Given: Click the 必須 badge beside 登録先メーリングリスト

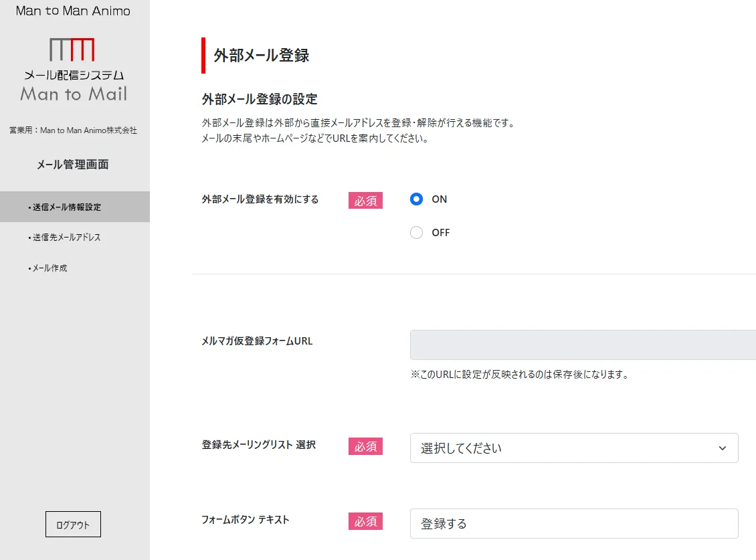Looking at the screenshot, I should point(365,446).
